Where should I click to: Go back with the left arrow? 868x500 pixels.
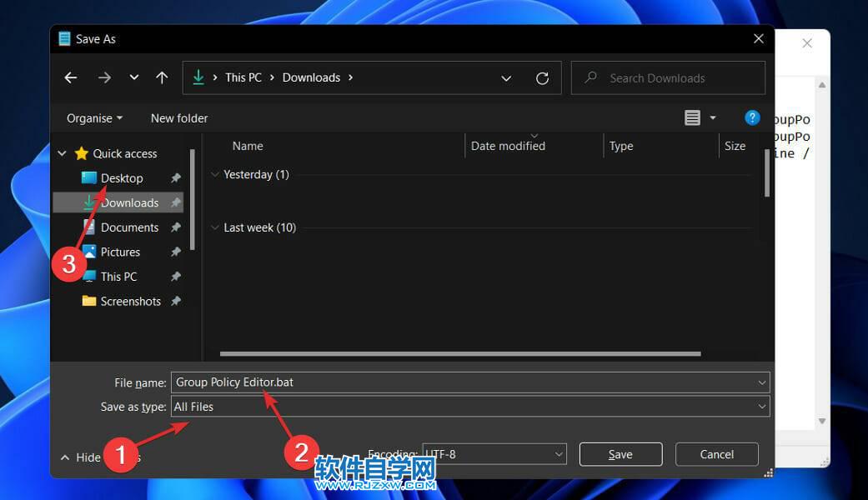click(71, 78)
